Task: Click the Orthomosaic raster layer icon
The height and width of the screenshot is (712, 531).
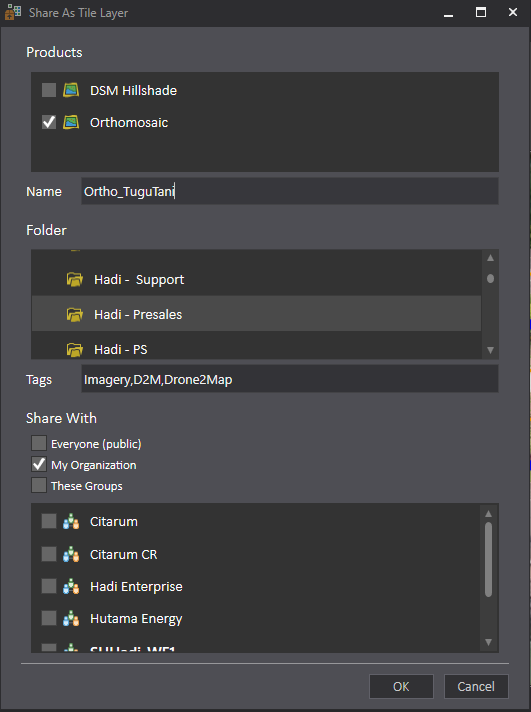Action: click(x=71, y=122)
